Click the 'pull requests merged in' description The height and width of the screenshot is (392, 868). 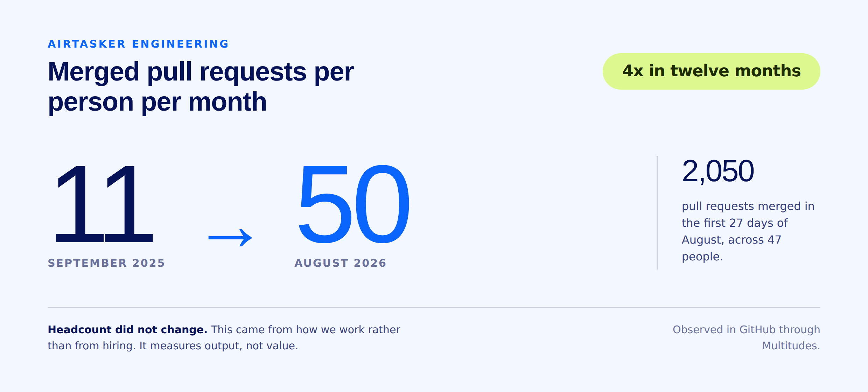pos(748,206)
